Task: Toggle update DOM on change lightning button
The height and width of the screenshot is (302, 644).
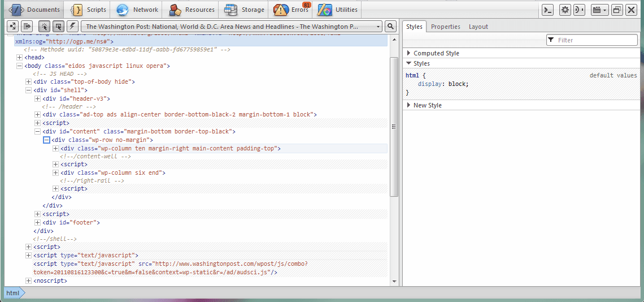Action: coord(72,27)
